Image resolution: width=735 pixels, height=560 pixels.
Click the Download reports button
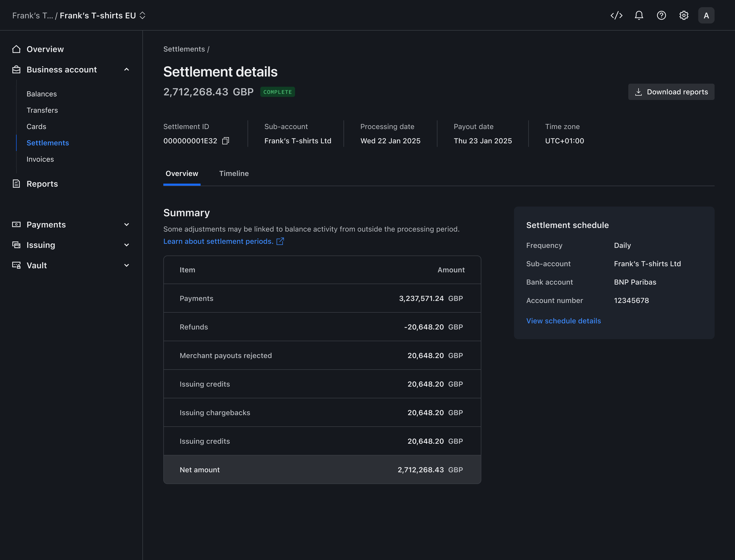click(x=671, y=92)
